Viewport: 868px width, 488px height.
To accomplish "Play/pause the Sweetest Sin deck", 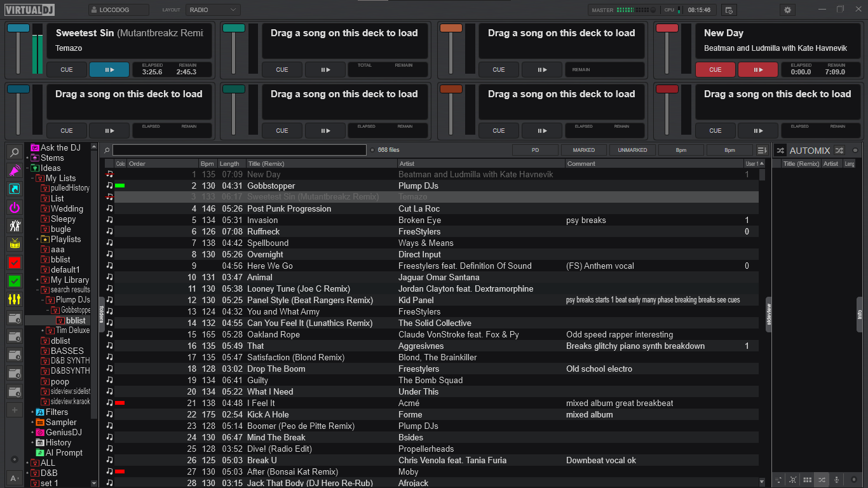I will pos(109,70).
